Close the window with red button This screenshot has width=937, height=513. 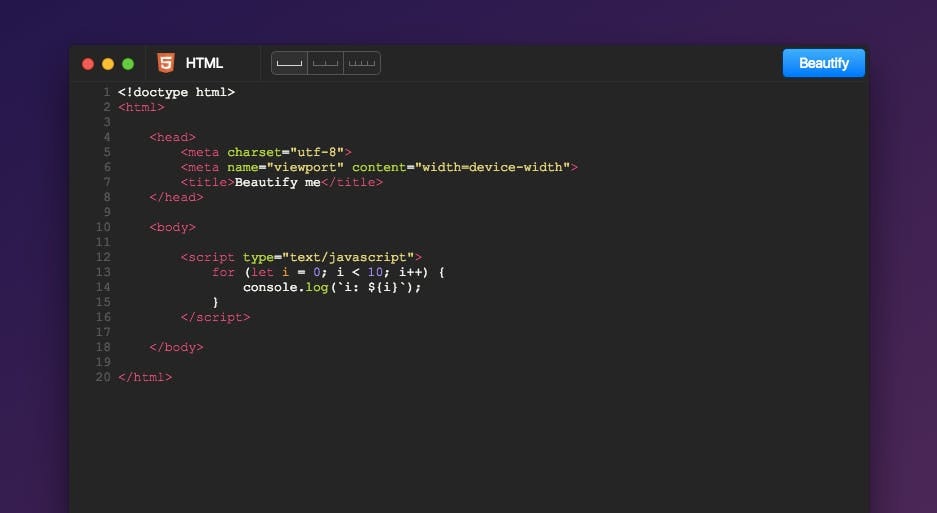88,64
